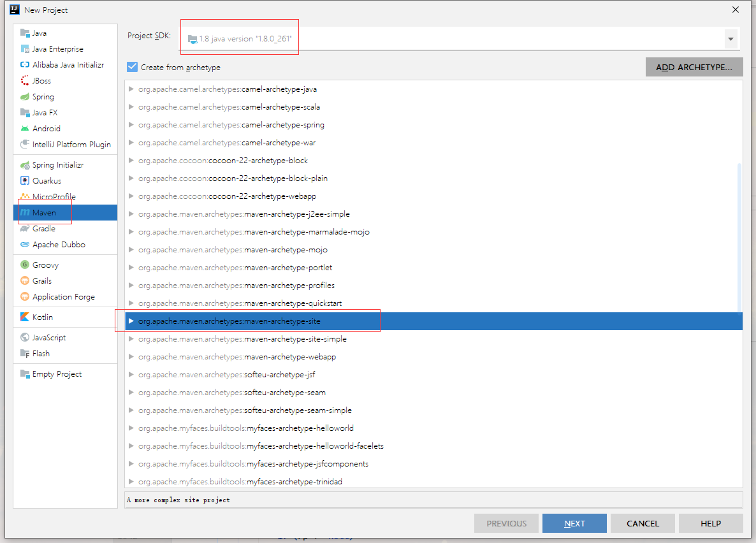The width and height of the screenshot is (756, 543).
Task: Choose the Quarkus generator label
Action: pos(47,181)
